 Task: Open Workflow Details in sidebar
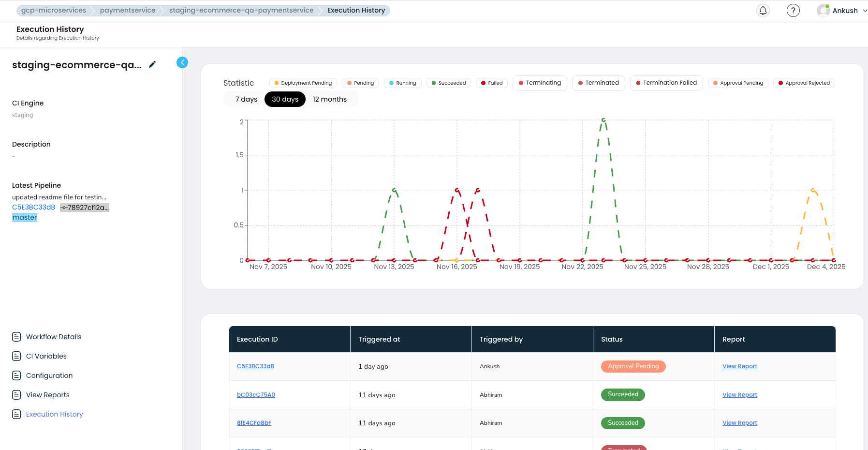(x=54, y=337)
